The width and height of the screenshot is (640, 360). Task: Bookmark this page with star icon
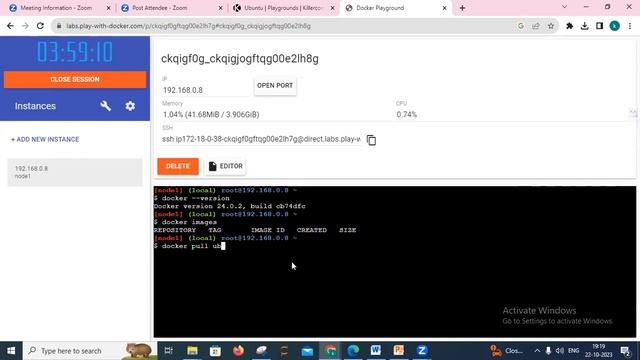coord(551,26)
